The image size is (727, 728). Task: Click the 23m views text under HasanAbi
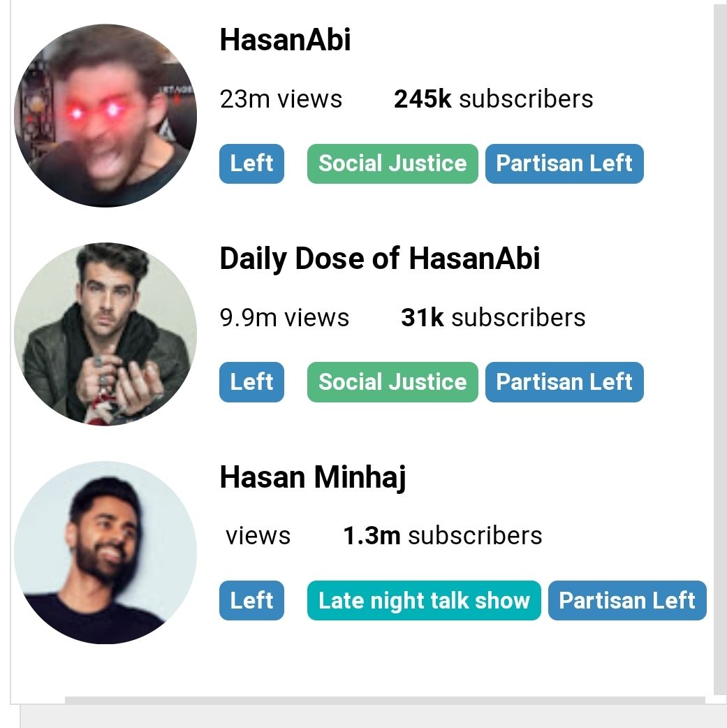click(280, 99)
